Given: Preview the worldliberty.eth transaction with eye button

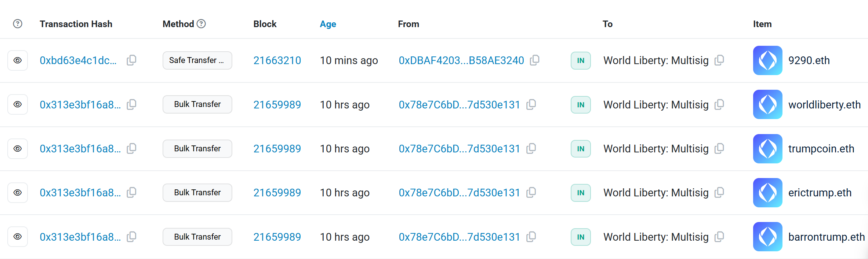Looking at the screenshot, I should (x=18, y=104).
